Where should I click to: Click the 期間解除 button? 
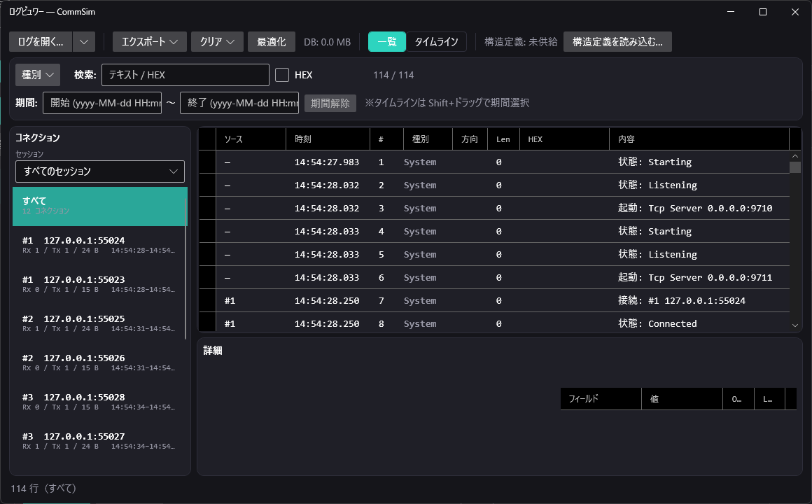330,103
